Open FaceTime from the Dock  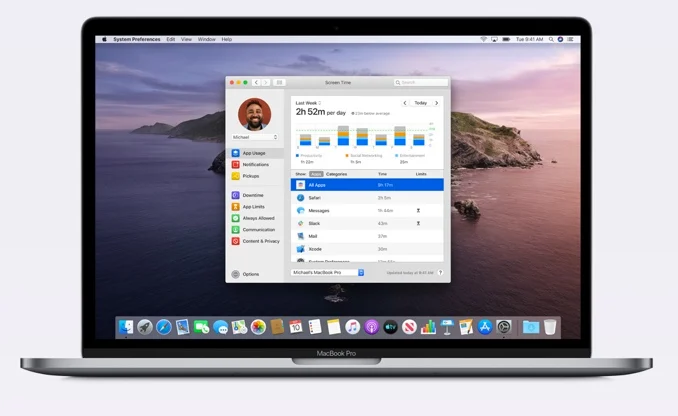coord(201,327)
